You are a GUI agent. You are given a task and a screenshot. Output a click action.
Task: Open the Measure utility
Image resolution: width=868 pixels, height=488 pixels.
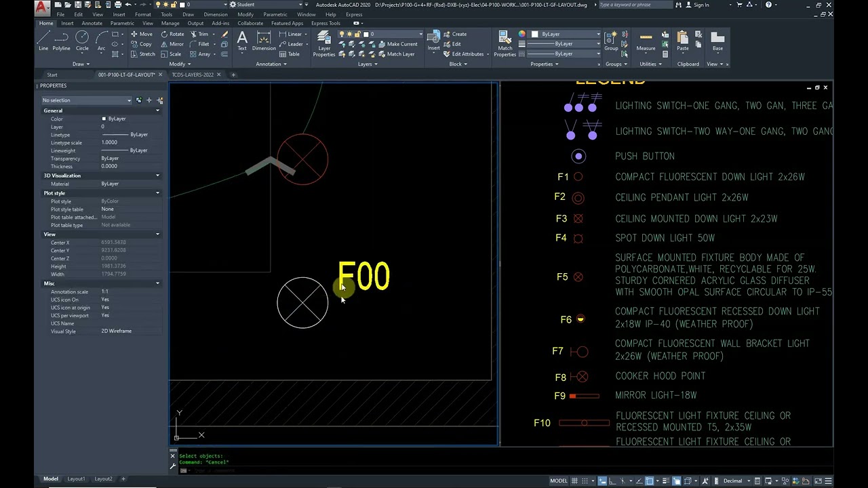(646, 41)
